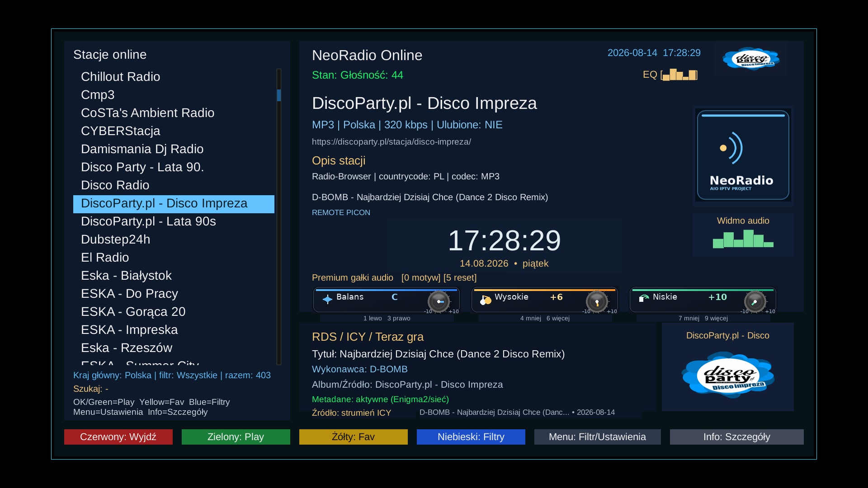The height and width of the screenshot is (488, 868).
Task: Click the Wysokie +6 value
Action: tap(557, 297)
